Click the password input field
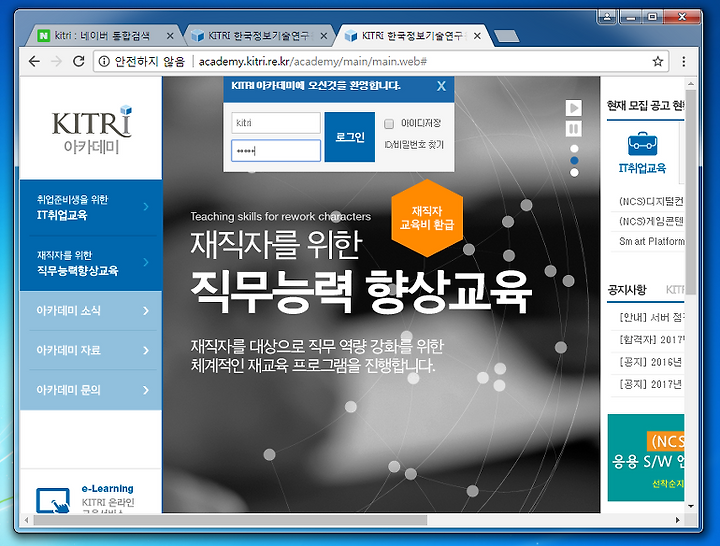This screenshot has height=546, width=720. (x=276, y=151)
